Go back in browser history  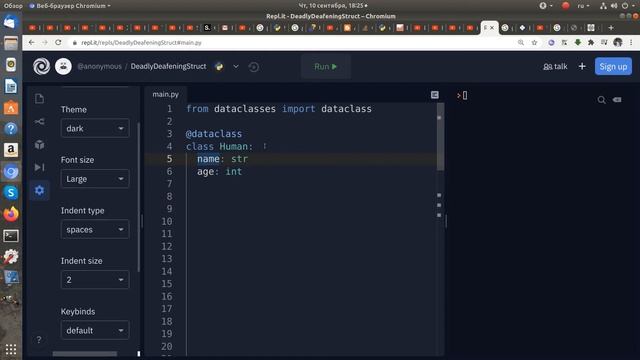(x=31, y=42)
